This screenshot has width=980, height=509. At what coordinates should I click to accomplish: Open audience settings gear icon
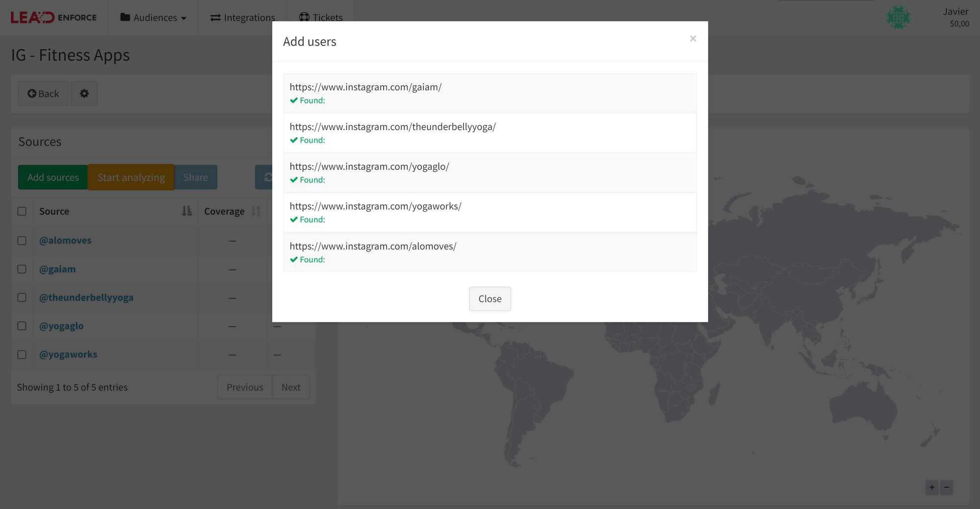coord(84,94)
